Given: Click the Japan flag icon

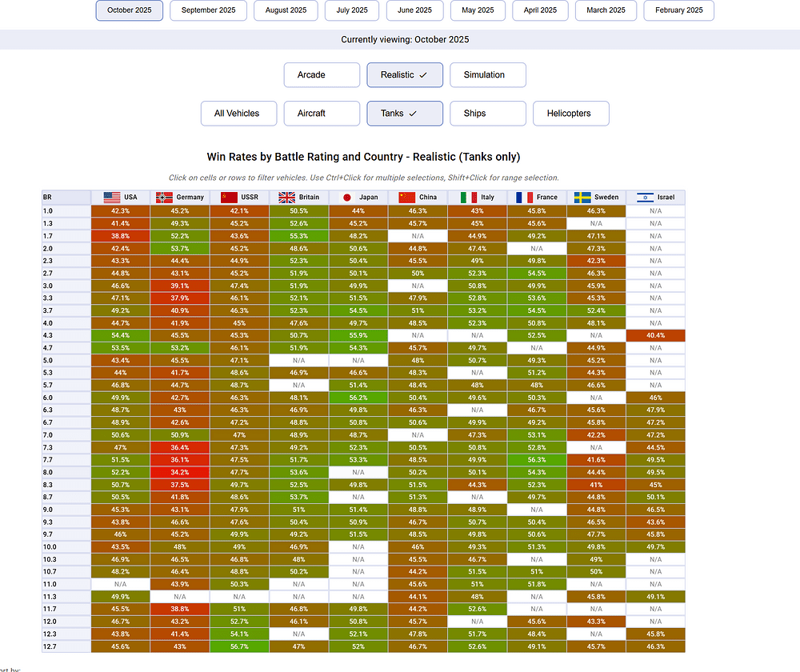Looking at the screenshot, I should click(x=347, y=198).
